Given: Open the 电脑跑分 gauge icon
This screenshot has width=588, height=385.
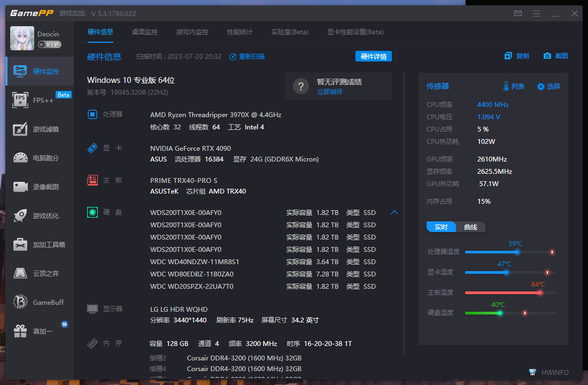Looking at the screenshot, I should [x=20, y=158].
